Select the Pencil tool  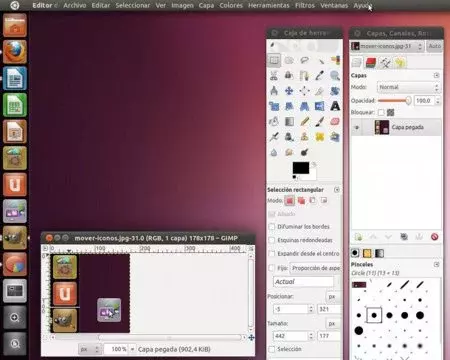(x=304, y=121)
